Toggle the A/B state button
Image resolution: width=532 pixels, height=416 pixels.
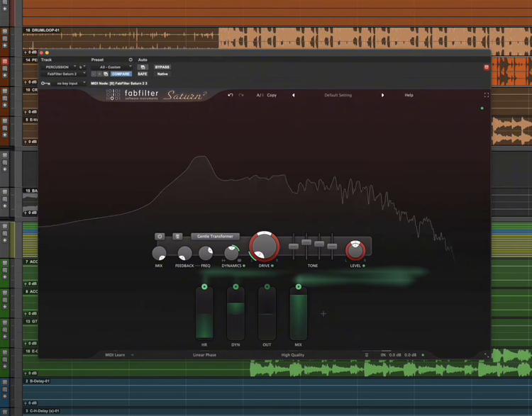(x=260, y=95)
